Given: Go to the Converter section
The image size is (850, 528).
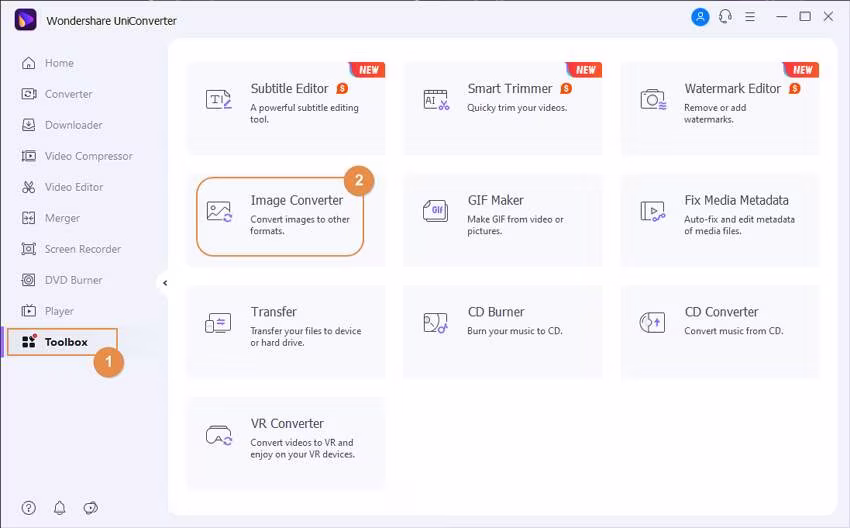Looking at the screenshot, I should [67, 94].
